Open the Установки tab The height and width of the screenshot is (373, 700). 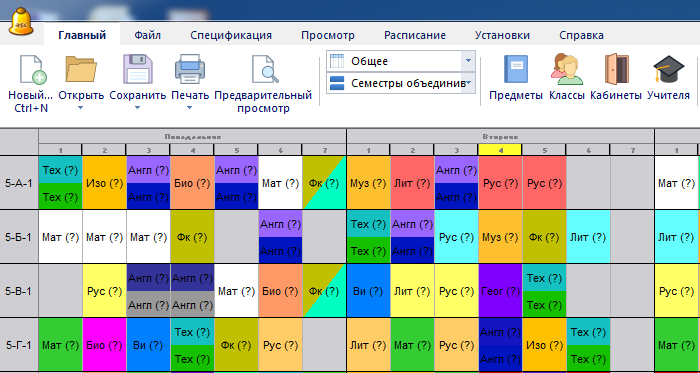point(502,35)
